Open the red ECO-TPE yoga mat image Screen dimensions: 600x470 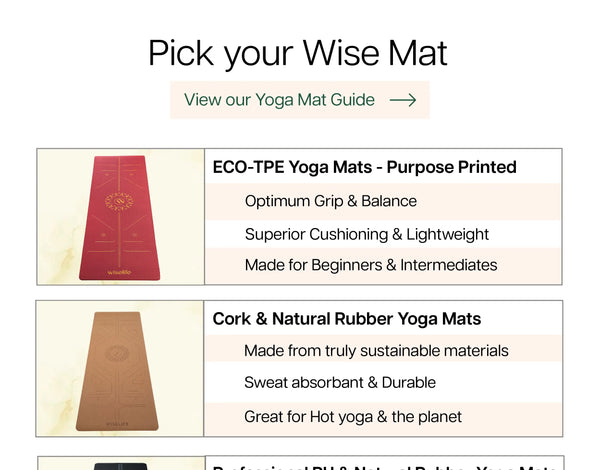tap(120, 215)
